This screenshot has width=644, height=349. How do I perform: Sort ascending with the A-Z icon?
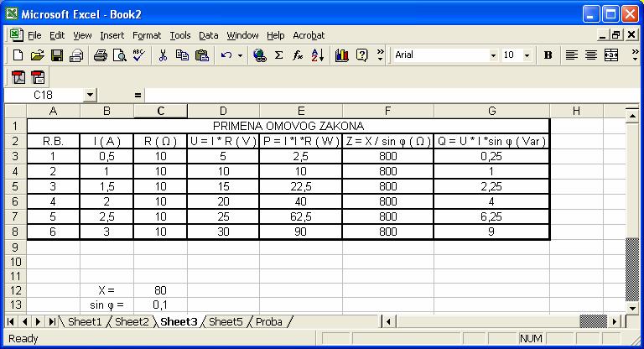(318, 55)
